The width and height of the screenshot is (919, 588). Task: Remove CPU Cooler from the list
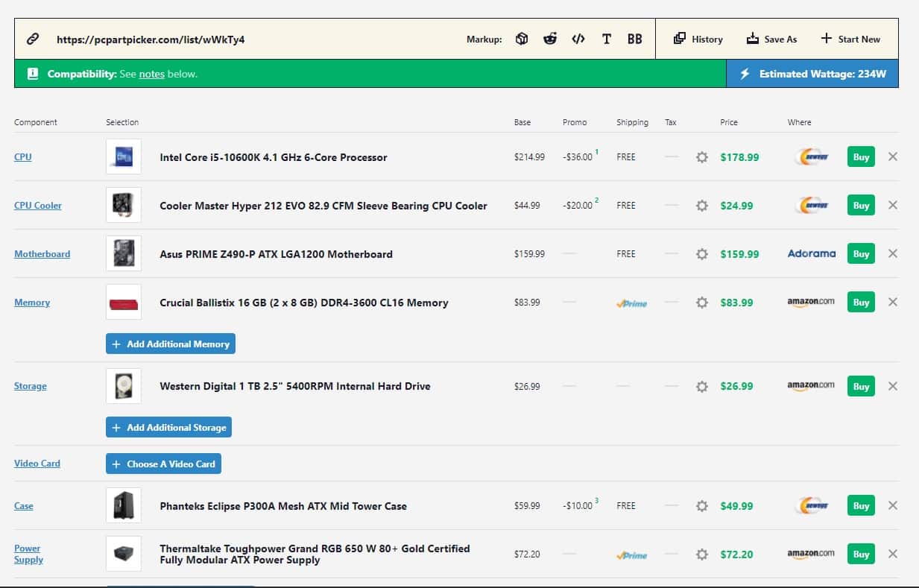coord(893,205)
